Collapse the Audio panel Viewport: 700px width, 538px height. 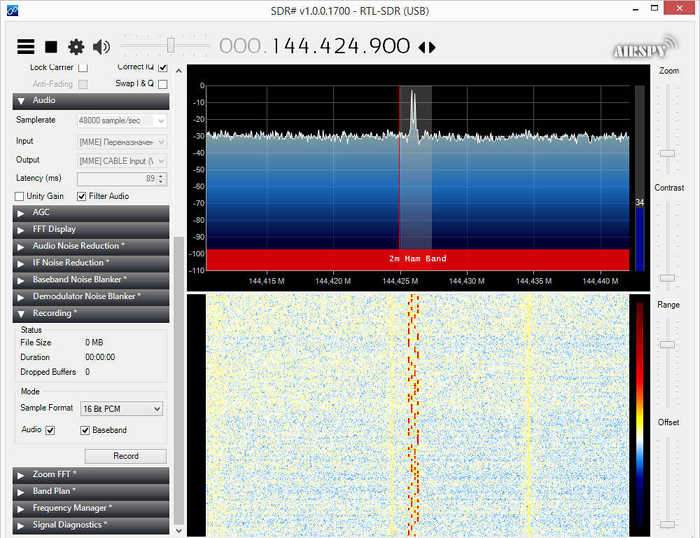tap(91, 101)
